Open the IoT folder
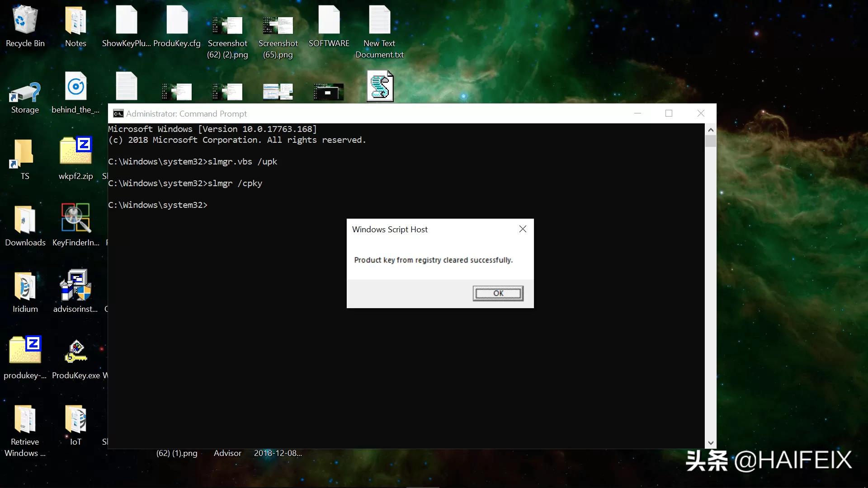 pos(75,418)
